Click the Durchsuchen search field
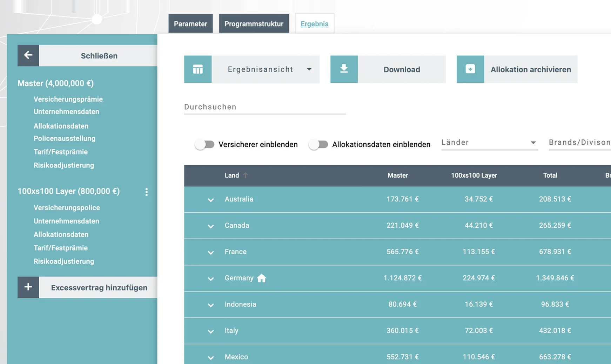 coord(264,107)
